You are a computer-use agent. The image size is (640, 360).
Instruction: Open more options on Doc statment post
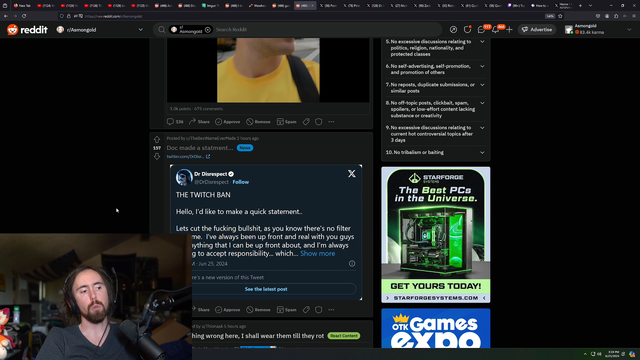[x=331, y=310]
